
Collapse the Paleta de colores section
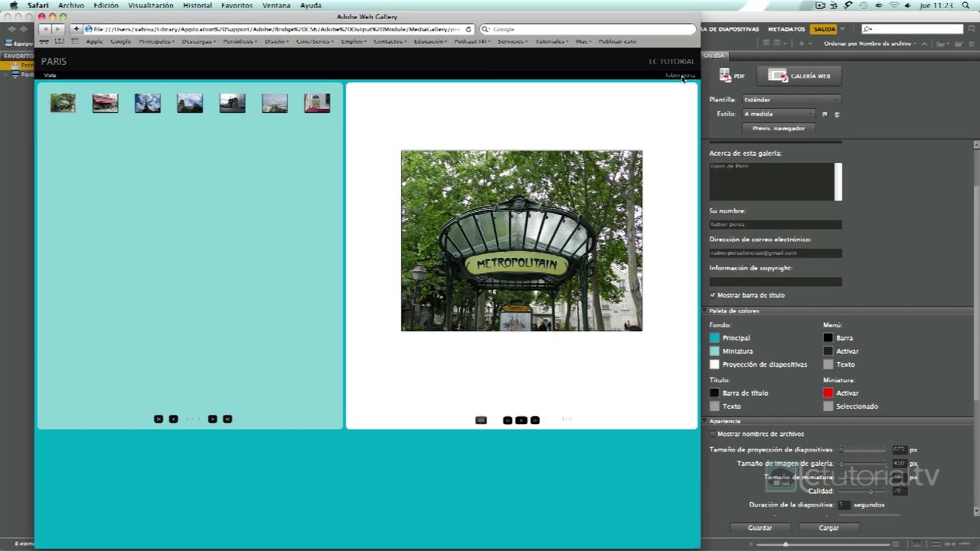(x=705, y=311)
